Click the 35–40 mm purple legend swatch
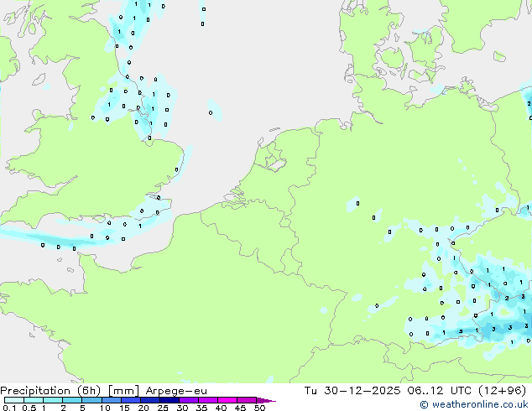532x411 pixels. click(207, 400)
